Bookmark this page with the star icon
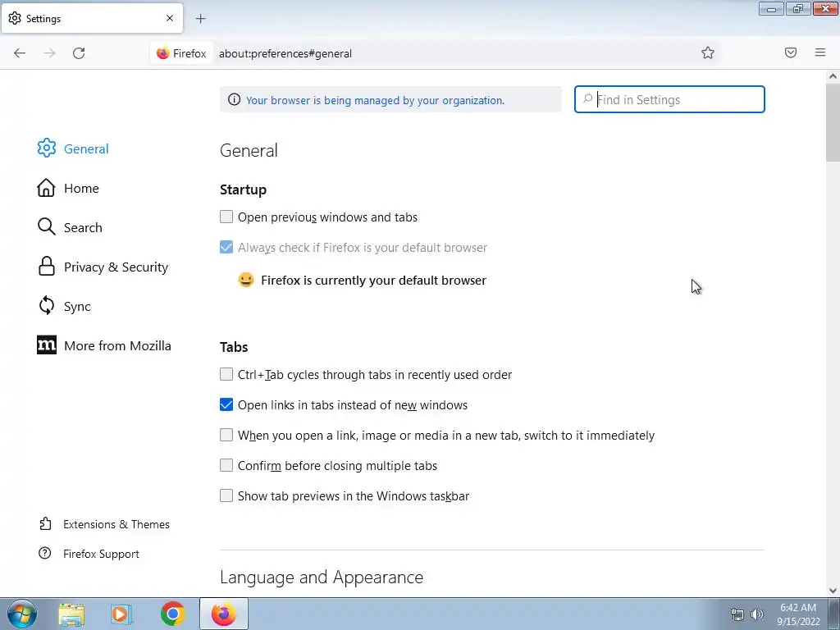 (708, 52)
